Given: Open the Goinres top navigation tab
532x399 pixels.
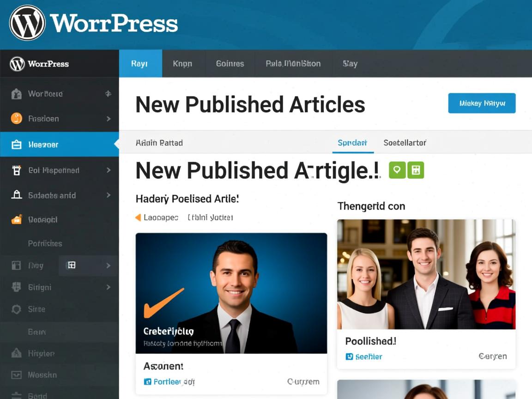Looking at the screenshot, I should [230, 64].
